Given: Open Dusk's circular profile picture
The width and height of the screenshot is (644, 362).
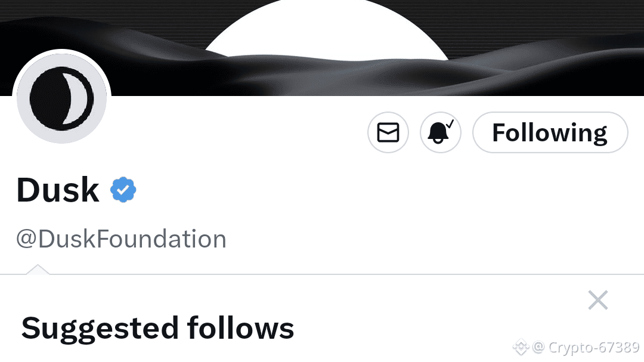Looking at the screenshot, I should (61, 98).
